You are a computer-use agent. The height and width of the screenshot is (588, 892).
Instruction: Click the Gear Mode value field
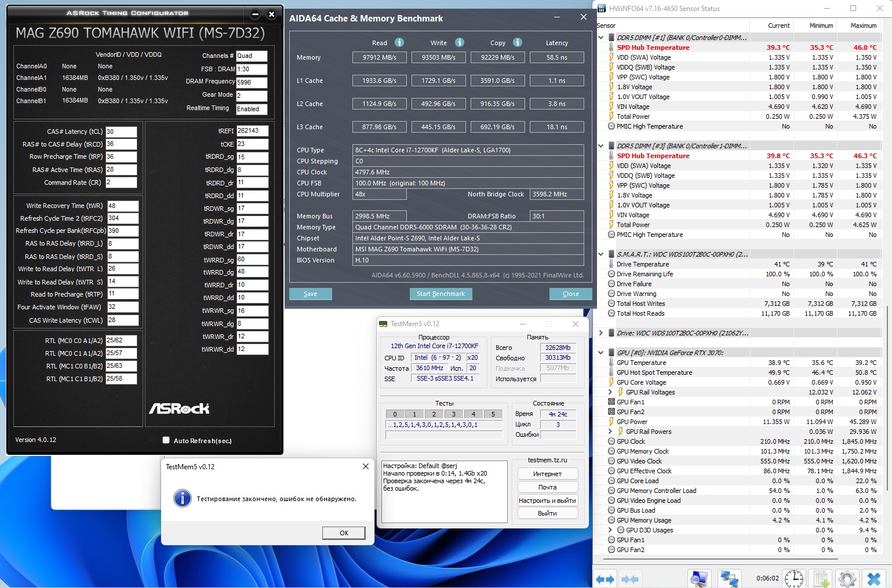click(x=252, y=96)
